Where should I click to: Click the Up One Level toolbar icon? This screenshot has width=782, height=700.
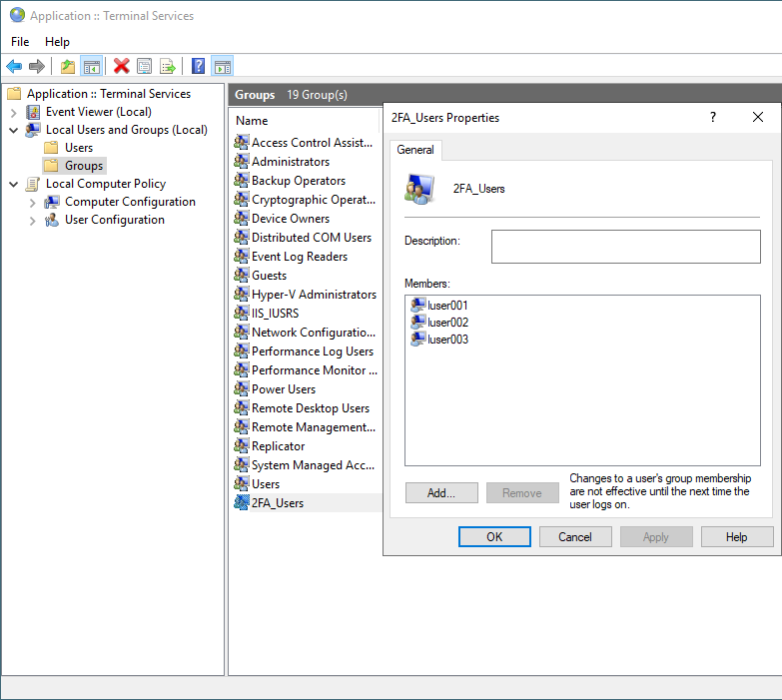[68, 67]
